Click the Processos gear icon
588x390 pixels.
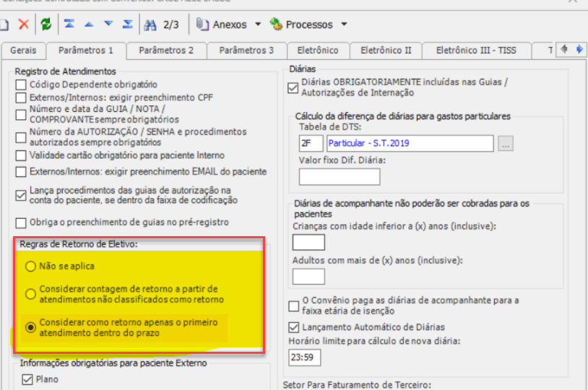coord(276,24)
